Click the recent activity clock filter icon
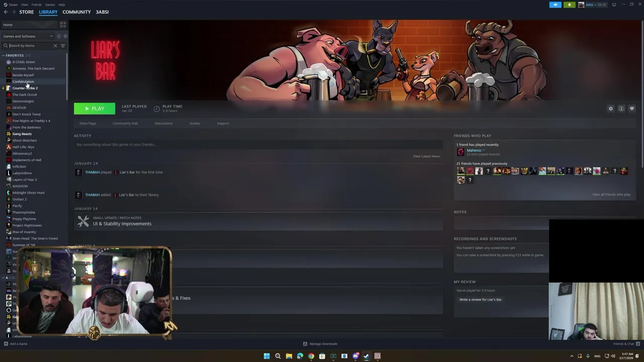This screenshot has height=362, width=644. (59, 36)
